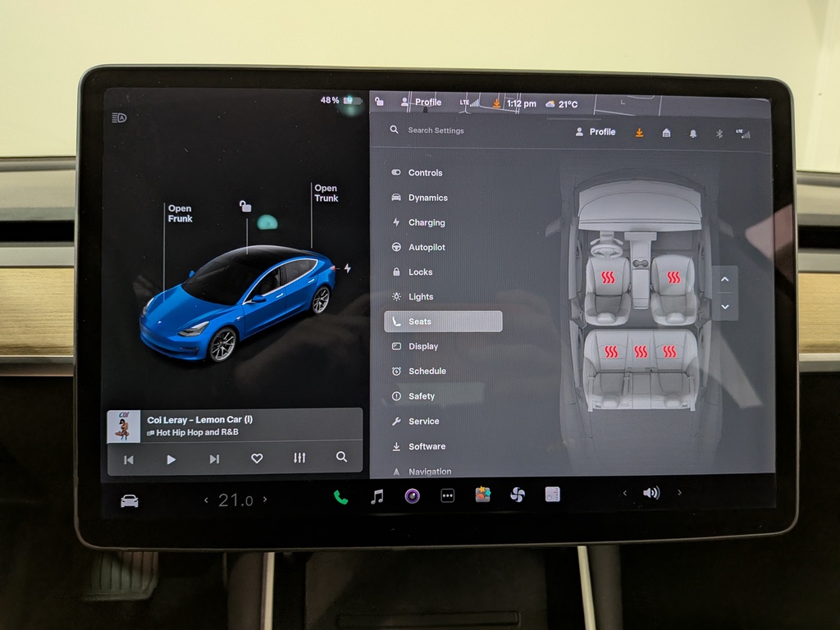Open the fan climate control icon
Viewport: 840px width, 630px height.
pyautogui.click(x=518, y=495)
